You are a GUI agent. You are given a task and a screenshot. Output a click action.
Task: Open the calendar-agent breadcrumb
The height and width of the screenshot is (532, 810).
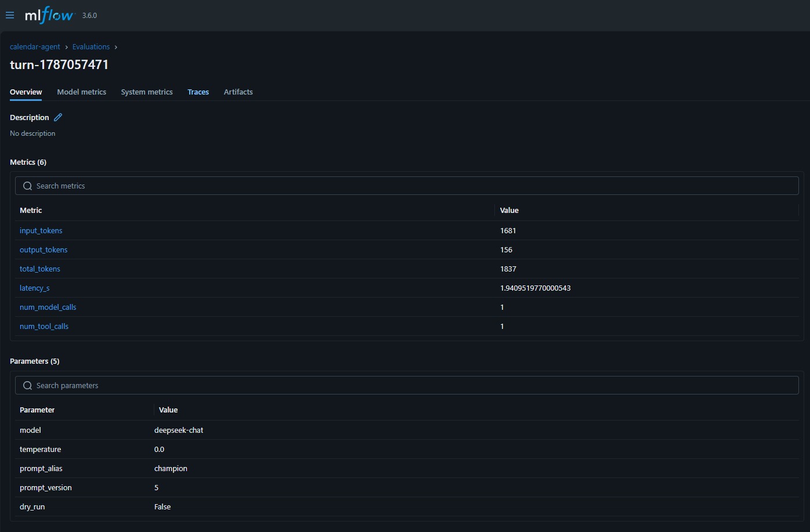tap(35, 47)
